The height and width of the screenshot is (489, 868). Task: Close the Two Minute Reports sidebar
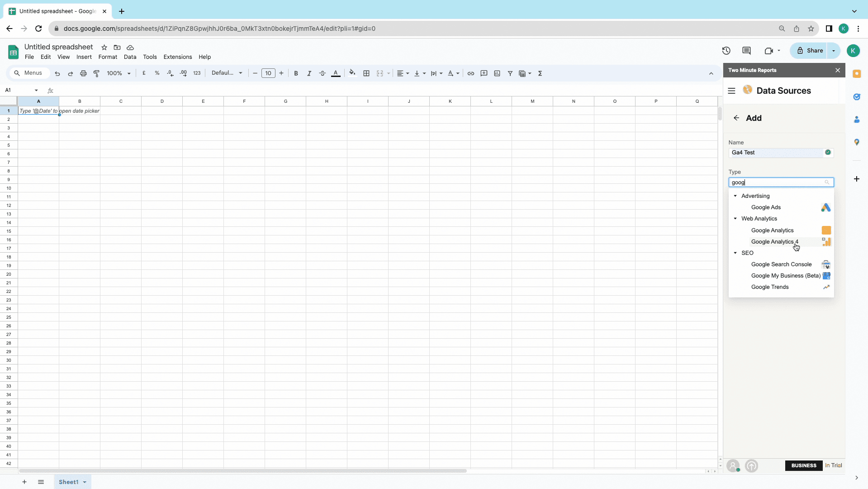(x=838, y=70)
